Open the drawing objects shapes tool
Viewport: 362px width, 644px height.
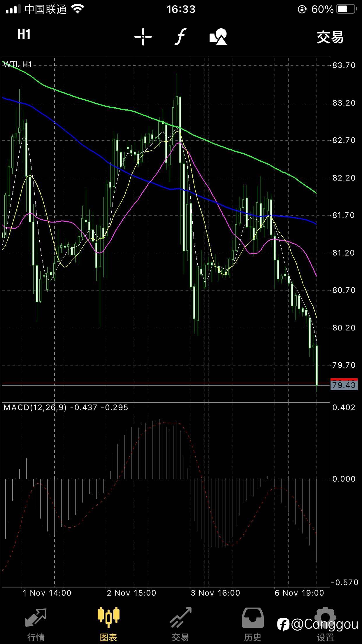click(x=218, y=37)
